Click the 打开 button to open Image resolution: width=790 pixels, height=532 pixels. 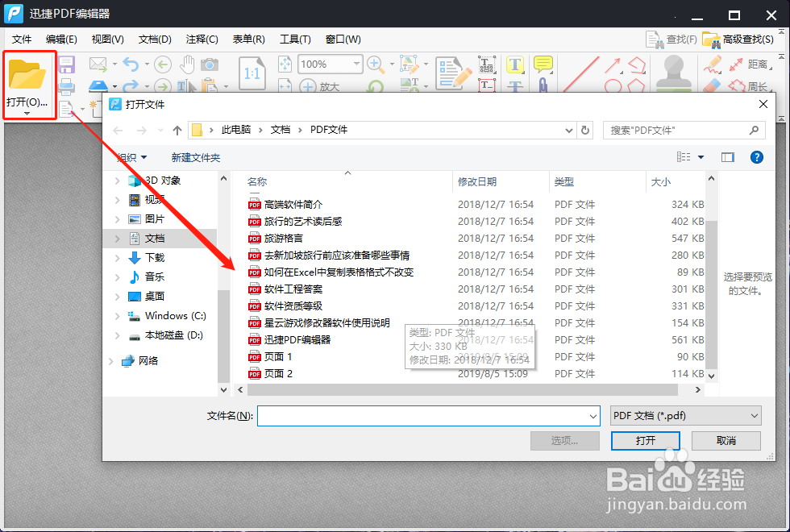click(645, 440)
